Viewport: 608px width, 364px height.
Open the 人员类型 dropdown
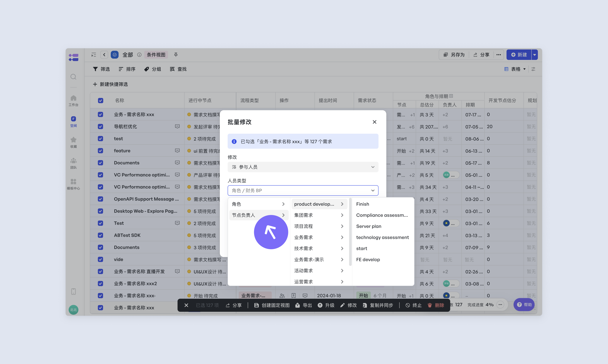click(303, 191)
